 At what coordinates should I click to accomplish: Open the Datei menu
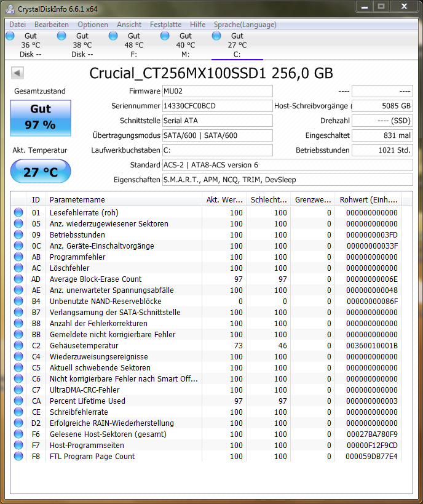point(17,25)
